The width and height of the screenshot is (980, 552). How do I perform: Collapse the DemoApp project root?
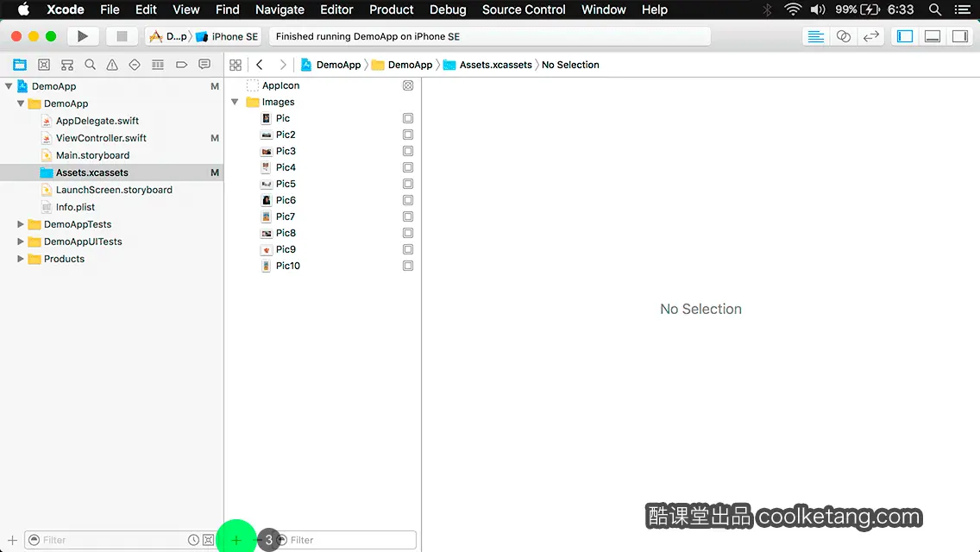click(9, 86)
